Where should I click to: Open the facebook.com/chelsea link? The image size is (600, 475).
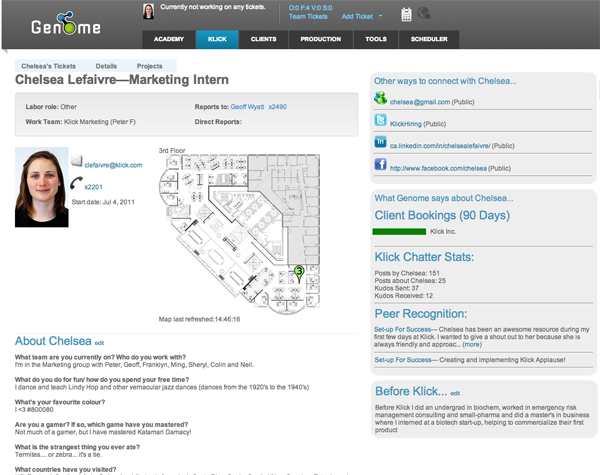(x=438, y=168)
